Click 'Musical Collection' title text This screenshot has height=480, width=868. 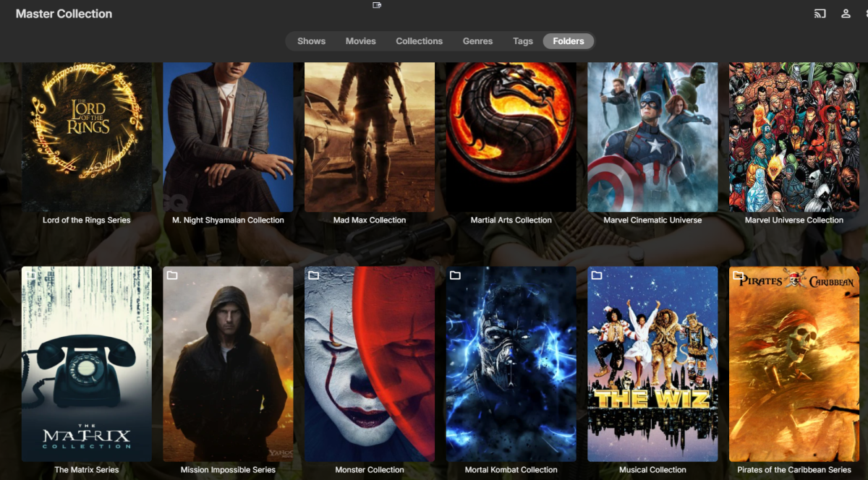652,470
